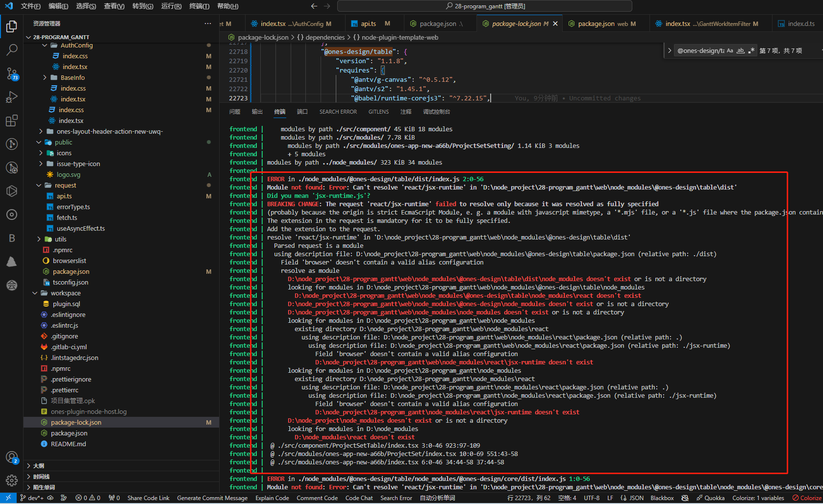Screen dimensions: 823x504
Task: Open JSON language mode selector
Action: (x=637, y=498)
